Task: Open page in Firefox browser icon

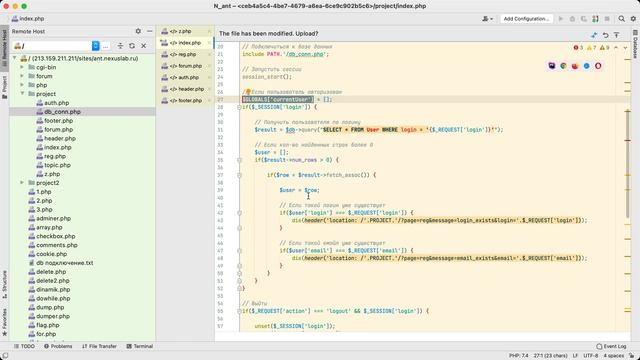Action: click(x=575, y=66)
